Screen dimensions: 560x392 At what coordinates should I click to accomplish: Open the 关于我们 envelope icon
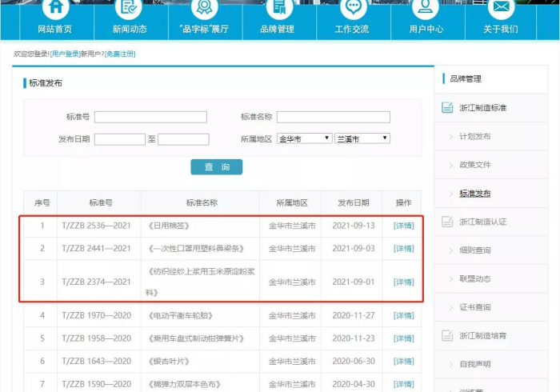tap(501, 8)
